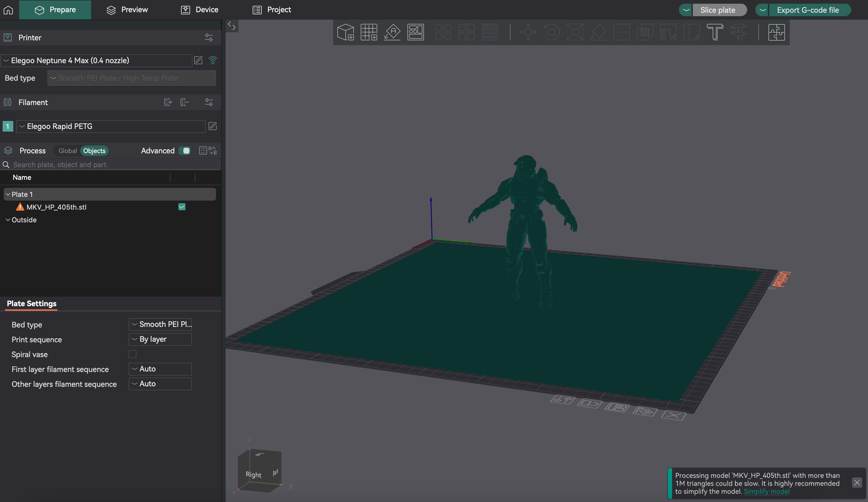Click the Auto orient icon
Screen dimensions: 868x502
tap(392, 32)
